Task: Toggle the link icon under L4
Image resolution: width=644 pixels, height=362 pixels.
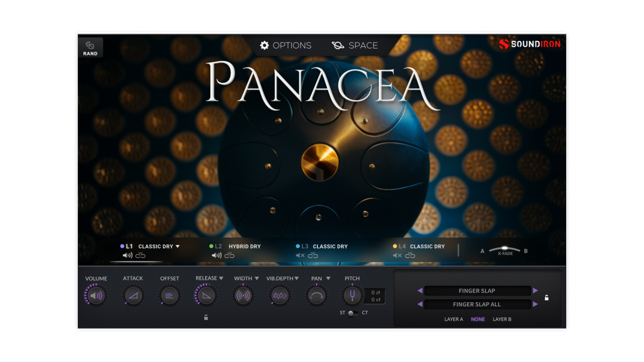Action: 410,256
